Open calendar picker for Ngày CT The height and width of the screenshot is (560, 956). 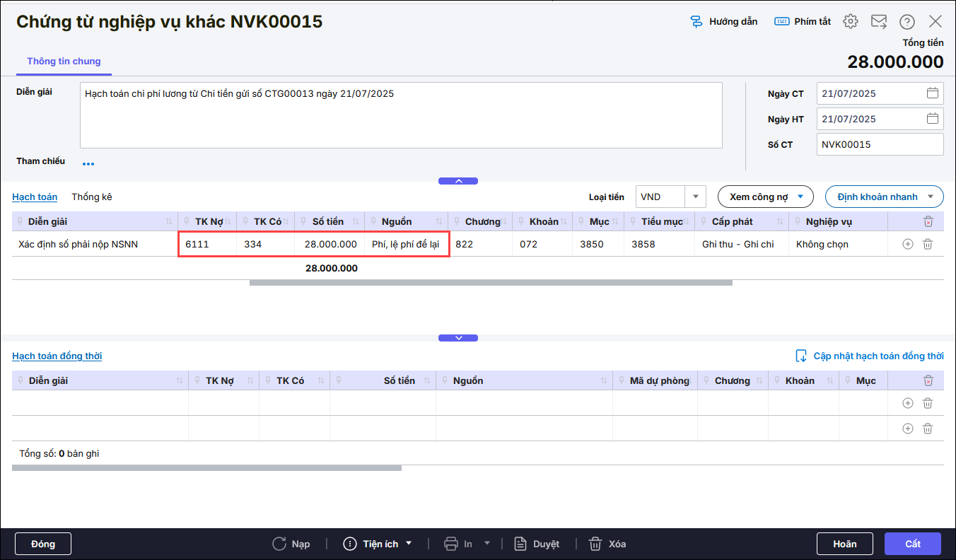[932, 93]
